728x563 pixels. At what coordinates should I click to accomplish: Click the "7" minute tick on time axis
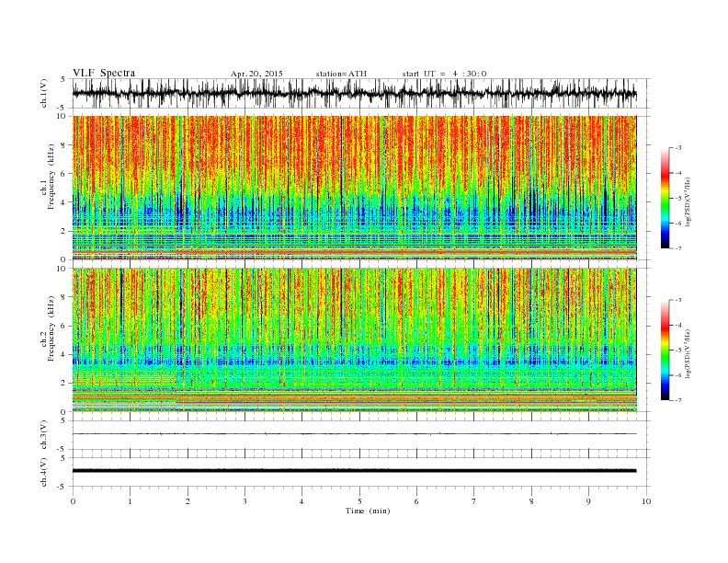pos(474,501)
